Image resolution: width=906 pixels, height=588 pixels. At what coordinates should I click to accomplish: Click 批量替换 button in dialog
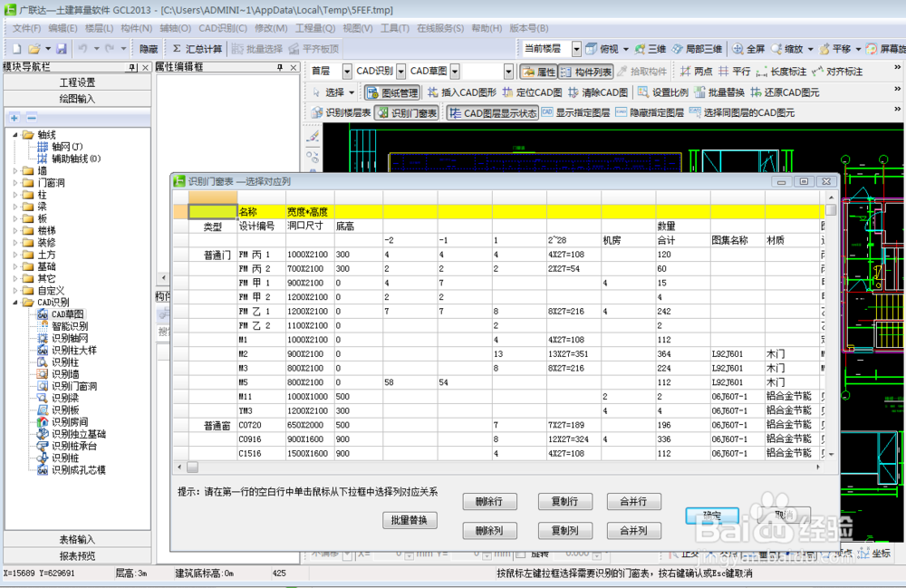410,520
